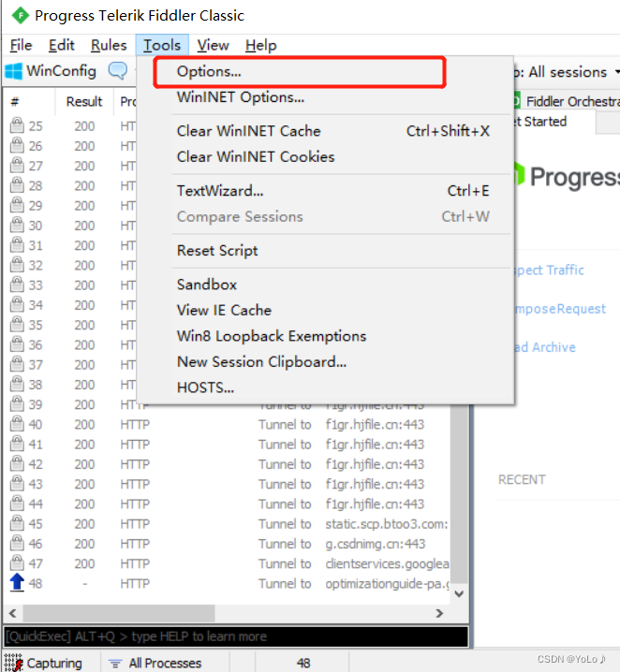The width and height of the screenshot is (620, 672).
Task: Select HOSTS... menu entry
Action: coord(205,387)
